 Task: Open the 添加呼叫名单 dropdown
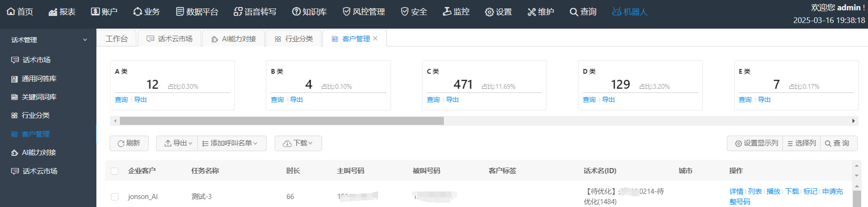point(232,143)
